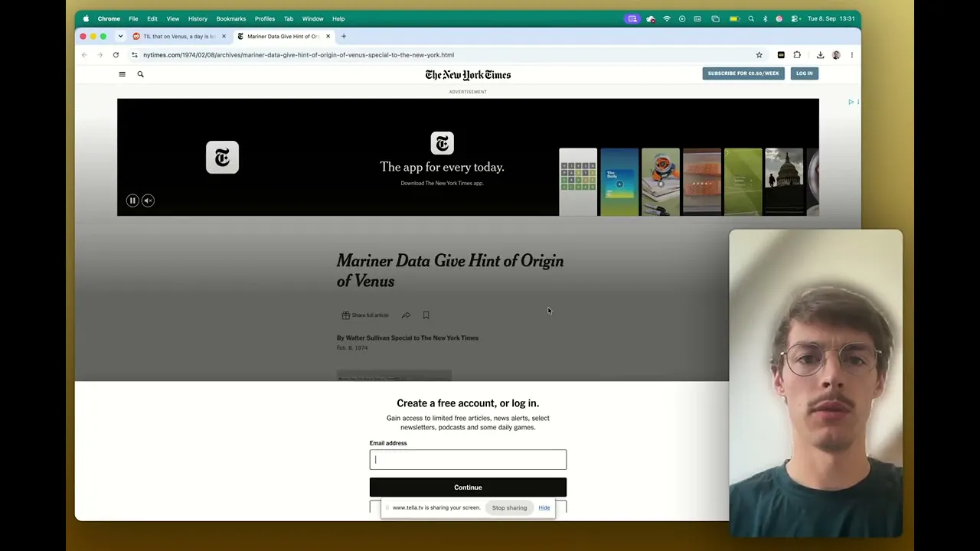Screen dimensions: 980x551
Task: Bookmark the Mariner Data article
Action: 426,315
